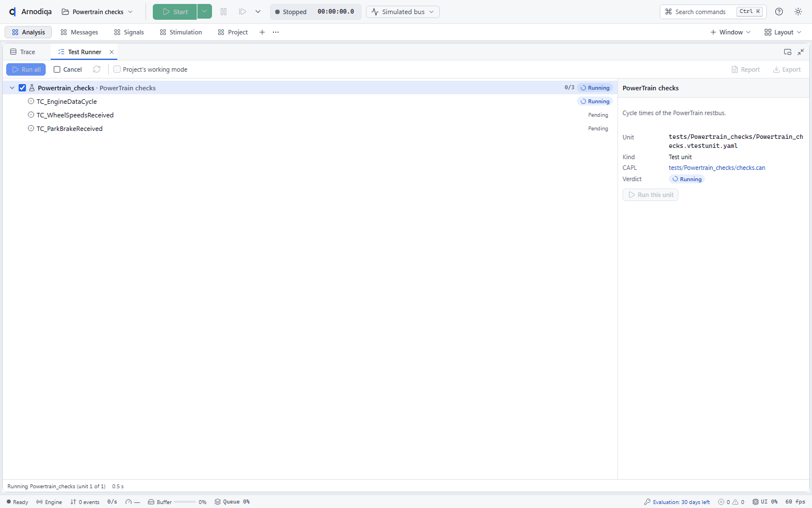Click the step-forward playback icon
This screenshot has height=508, width=812.
pyautogui.click(x=242, y=12)
